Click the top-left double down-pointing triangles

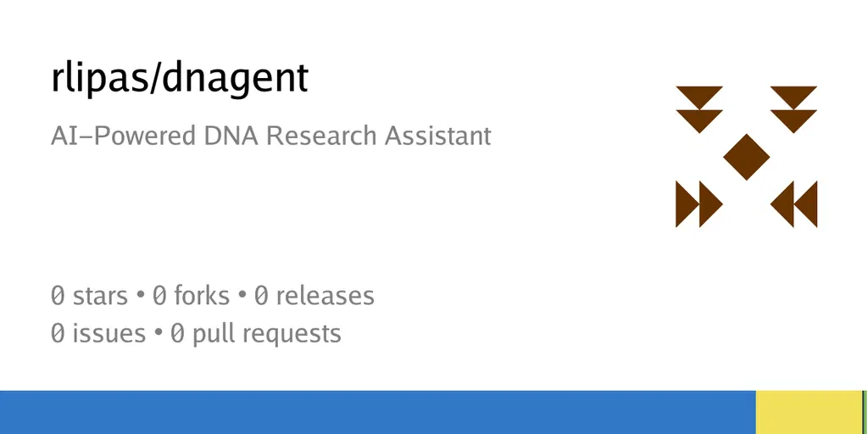pyautogui.click(x=699, y=109)
